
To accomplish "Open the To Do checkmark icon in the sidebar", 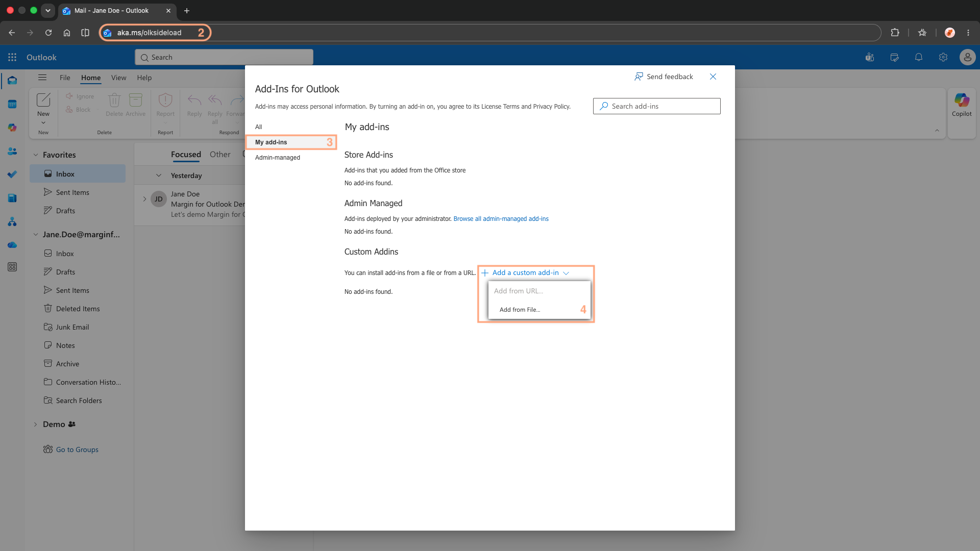I will (12, 174).
